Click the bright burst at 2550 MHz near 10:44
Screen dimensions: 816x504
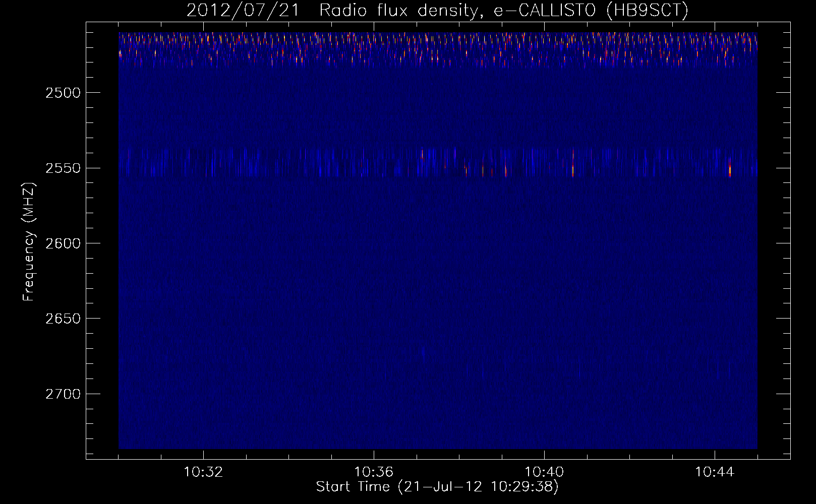pyautogui.click(x=730, y=167)
